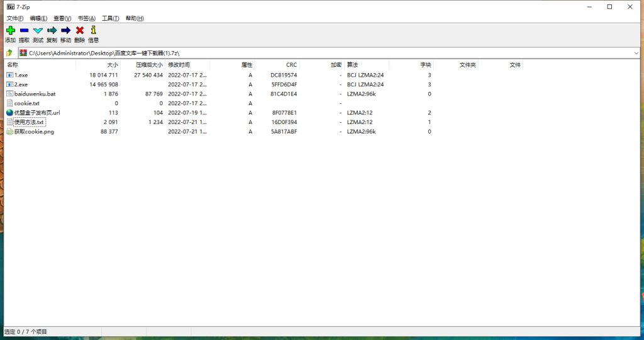This screenshot has width=644, height=340.
Task: Select the 2.exe file icon
Action: 10,84
